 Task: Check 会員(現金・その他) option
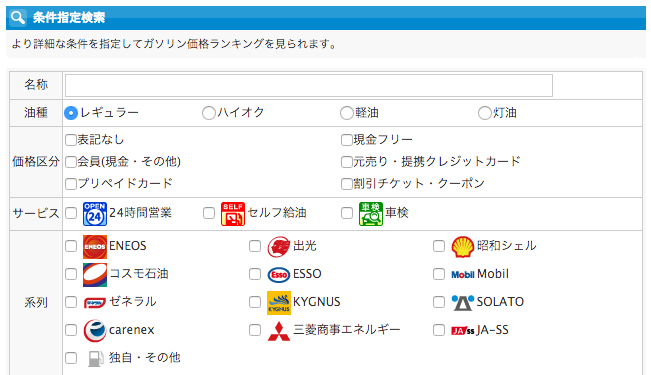(71, 162)
